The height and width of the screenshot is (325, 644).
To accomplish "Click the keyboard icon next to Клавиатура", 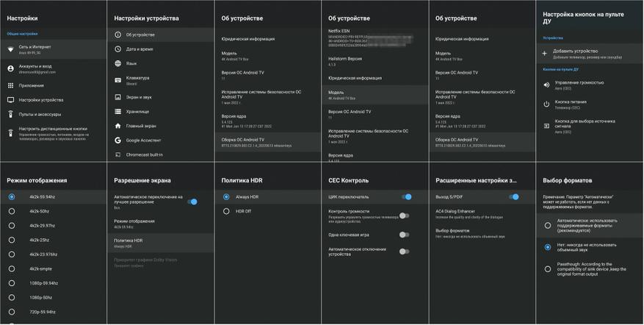I will click(118, 80).
